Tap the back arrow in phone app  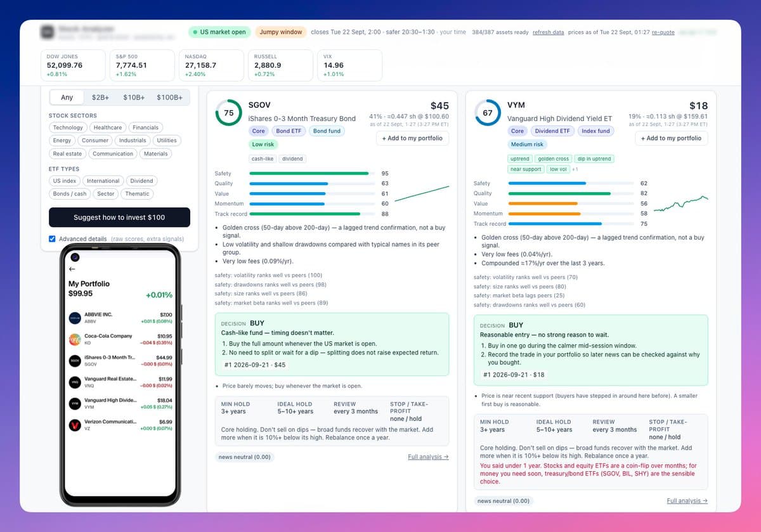pyautogui.click(x=72, y=269)
